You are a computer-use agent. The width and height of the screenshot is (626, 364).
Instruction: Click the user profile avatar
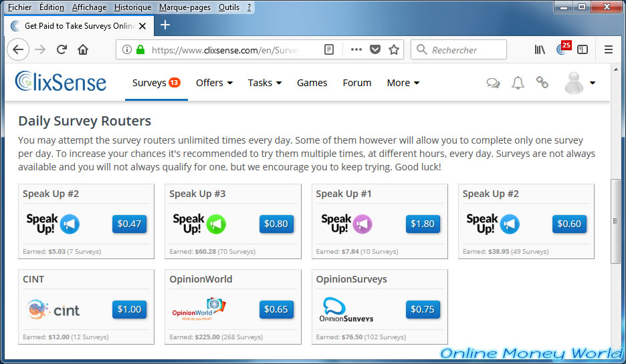574,83
